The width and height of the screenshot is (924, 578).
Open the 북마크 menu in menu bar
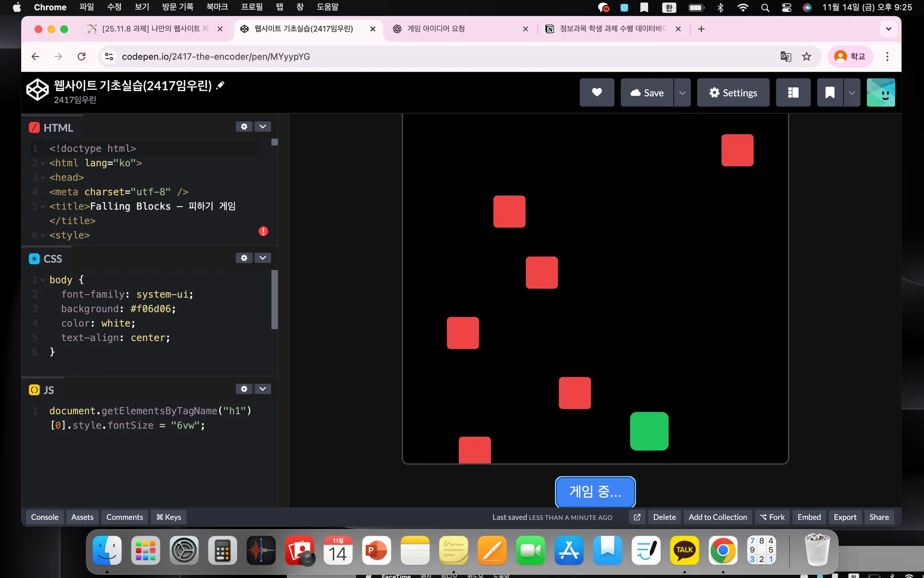point(217,7)
